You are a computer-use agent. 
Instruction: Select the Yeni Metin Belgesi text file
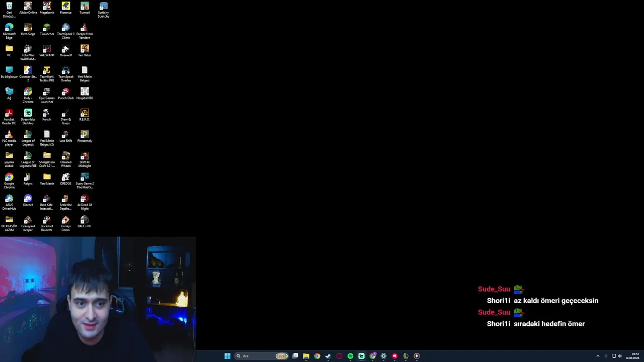[x=85, y=73]
